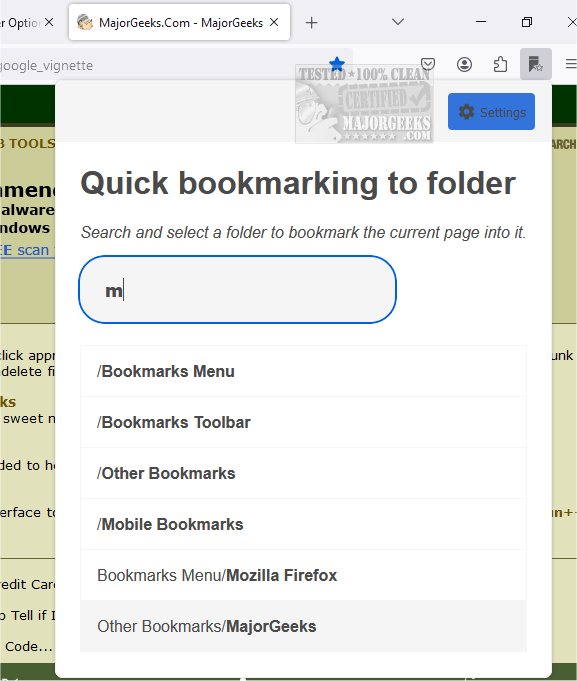
Task: Select the /Bookmarks Toolbar folder
Action: point(303,422)
